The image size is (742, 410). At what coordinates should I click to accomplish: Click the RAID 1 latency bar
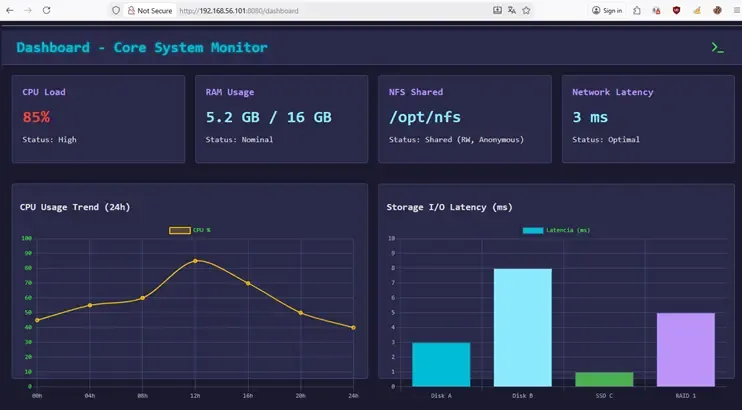tap(686, 350)
